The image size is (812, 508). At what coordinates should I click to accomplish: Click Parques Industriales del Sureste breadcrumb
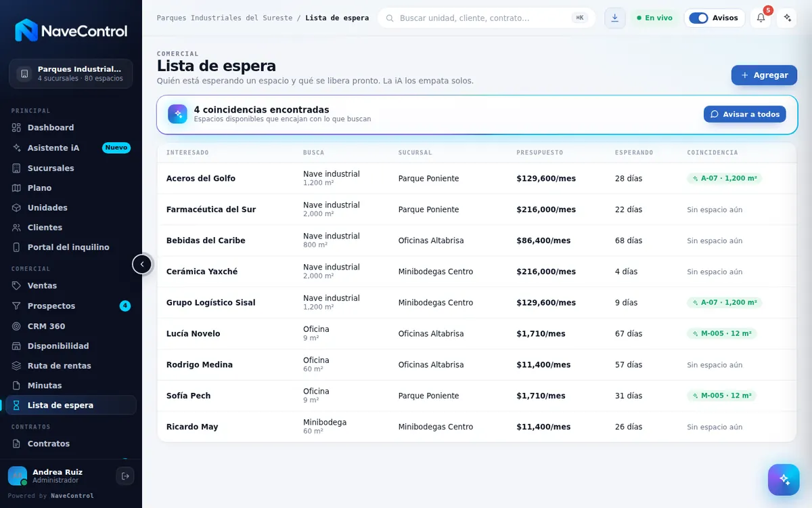point(225,18)
